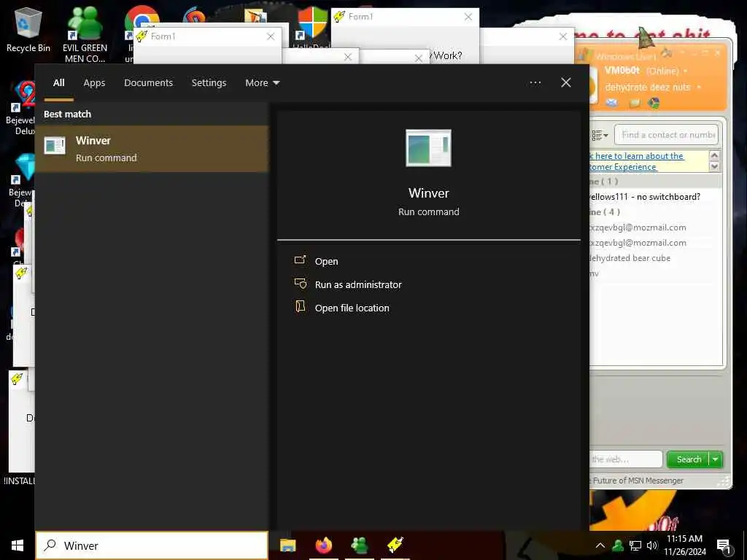This screenshot has width=747, height=560.
Task: Close the Windows search panel
Action: point(566,83)
